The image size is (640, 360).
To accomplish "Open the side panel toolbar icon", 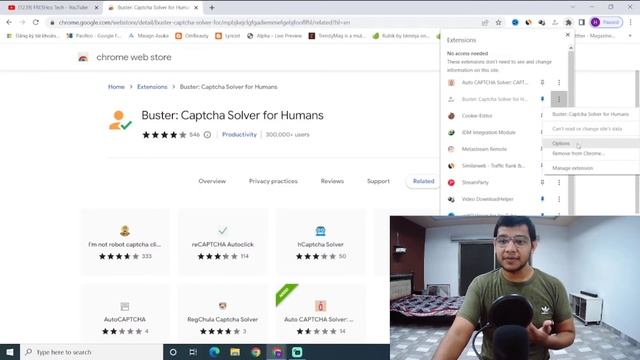I will (582, 22).
